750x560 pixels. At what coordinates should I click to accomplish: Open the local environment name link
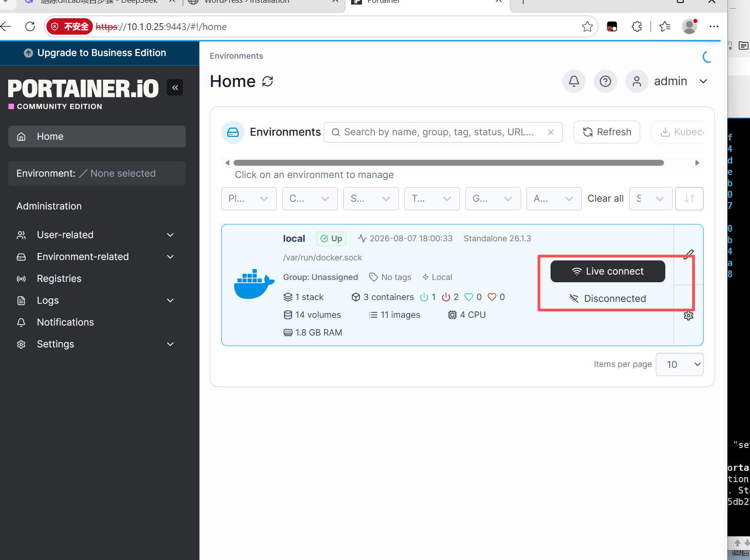294,239
